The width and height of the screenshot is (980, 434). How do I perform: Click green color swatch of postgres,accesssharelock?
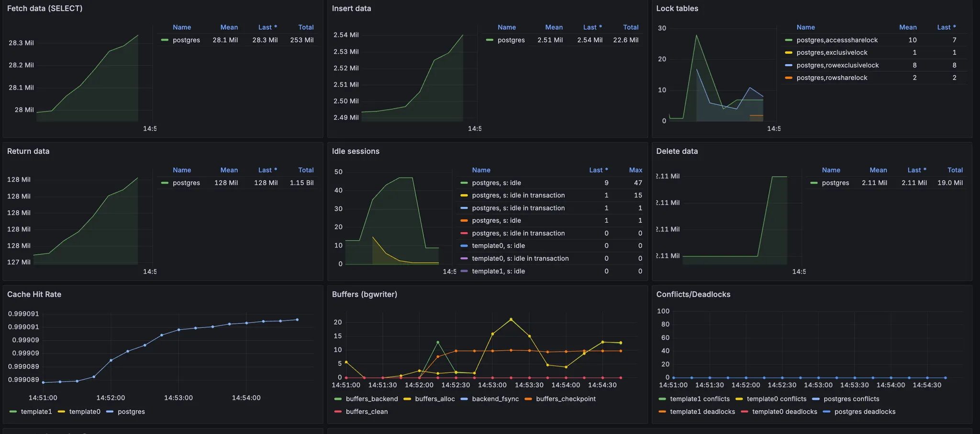pyautogui.click(x=789, y=40)
